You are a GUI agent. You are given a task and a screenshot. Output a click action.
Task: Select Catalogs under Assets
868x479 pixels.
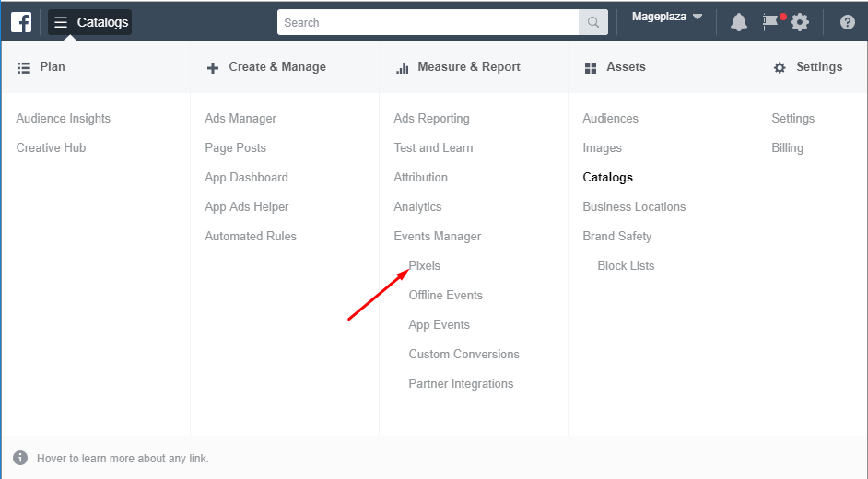click(607, 177)
